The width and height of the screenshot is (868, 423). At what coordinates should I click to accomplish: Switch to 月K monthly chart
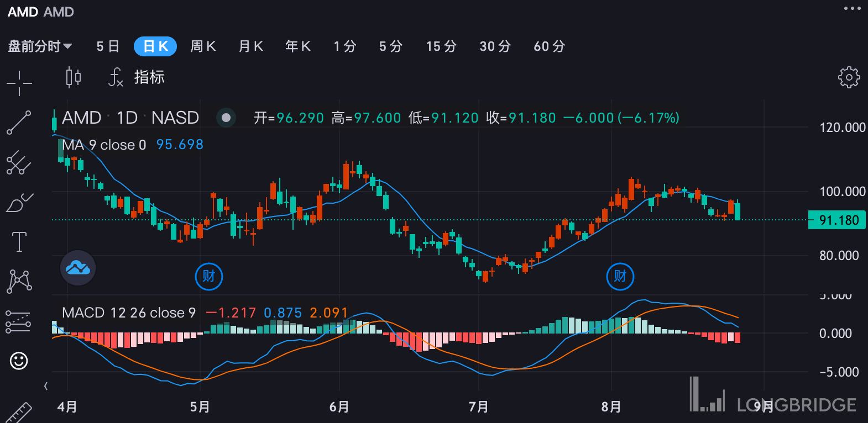point(250,46)
